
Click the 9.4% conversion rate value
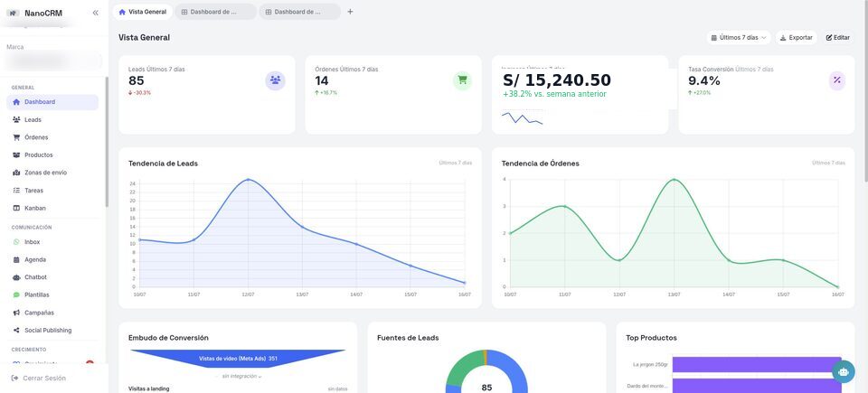pyautogui.click(x=704, y=80)
